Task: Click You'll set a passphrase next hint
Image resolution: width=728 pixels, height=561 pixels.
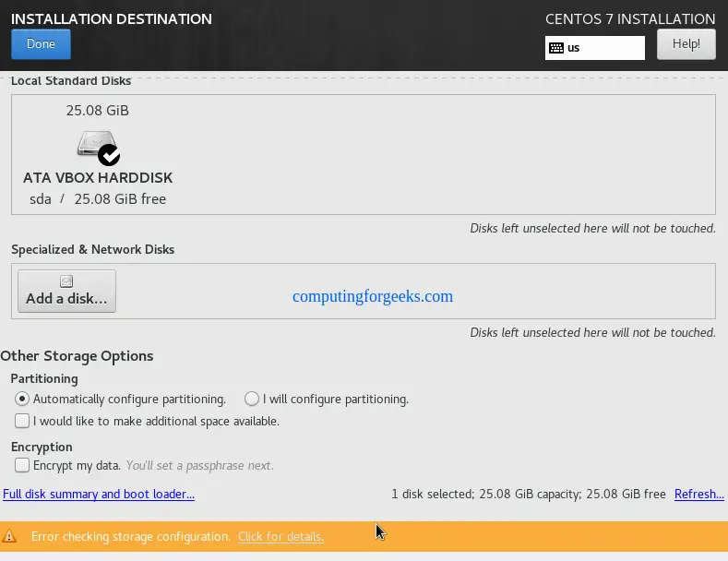Action: [x=199, y=465]
